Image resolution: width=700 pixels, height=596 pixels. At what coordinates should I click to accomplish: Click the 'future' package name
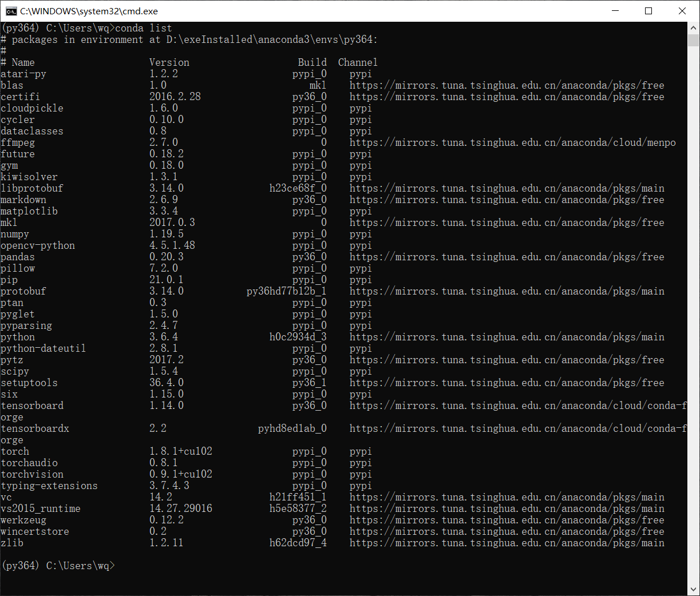[x=18, y=154]
